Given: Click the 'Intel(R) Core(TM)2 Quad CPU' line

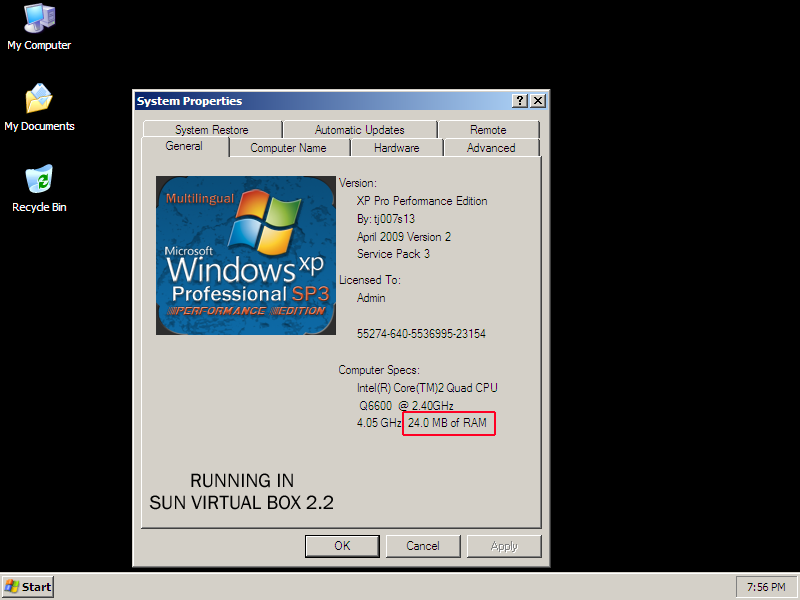Looking at the screenshot, I should (x=427, y=388).
